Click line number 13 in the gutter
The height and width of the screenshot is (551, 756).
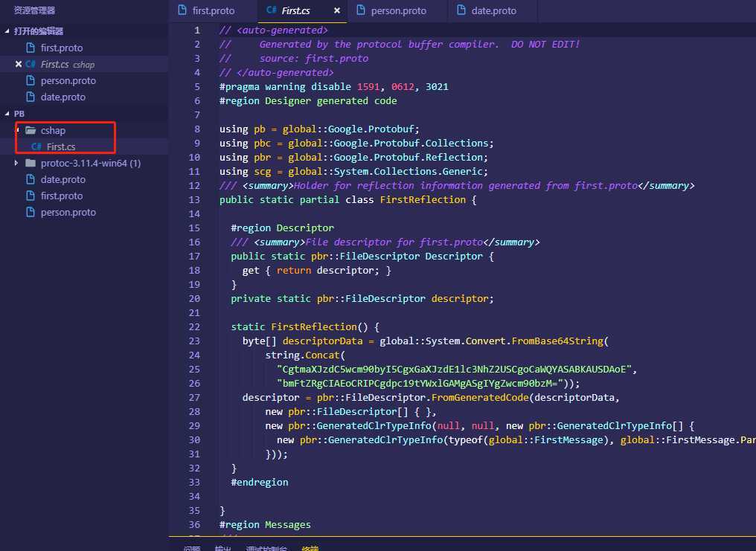pyautogui.click(x=194, y=200)
